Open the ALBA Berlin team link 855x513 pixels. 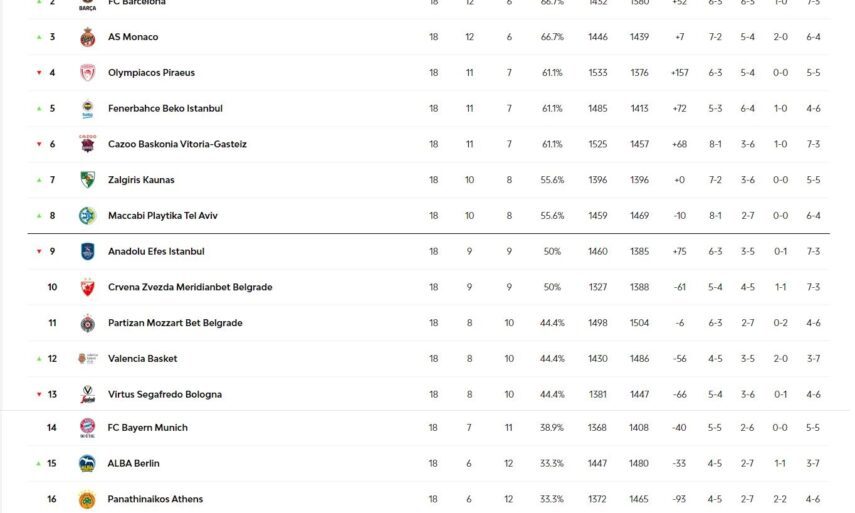[133, 464]
